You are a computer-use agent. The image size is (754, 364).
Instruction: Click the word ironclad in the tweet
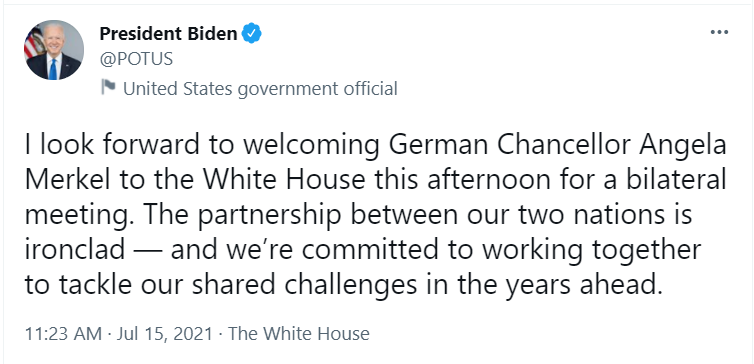(75, 250)
